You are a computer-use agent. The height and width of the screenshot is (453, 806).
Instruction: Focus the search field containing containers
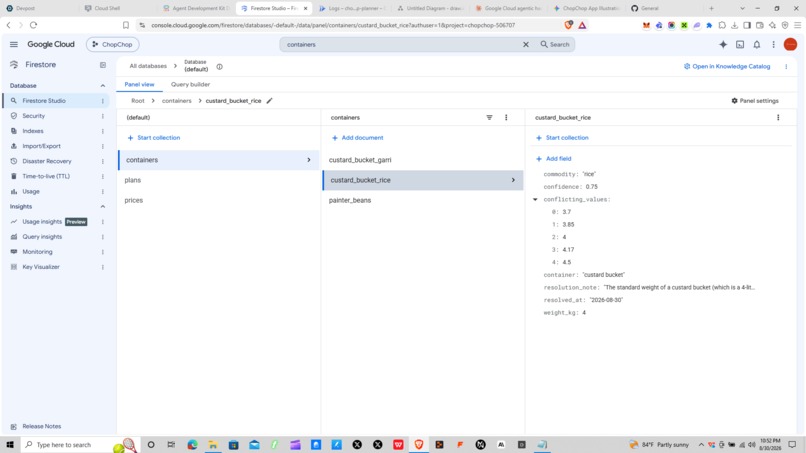click(402, 45)
